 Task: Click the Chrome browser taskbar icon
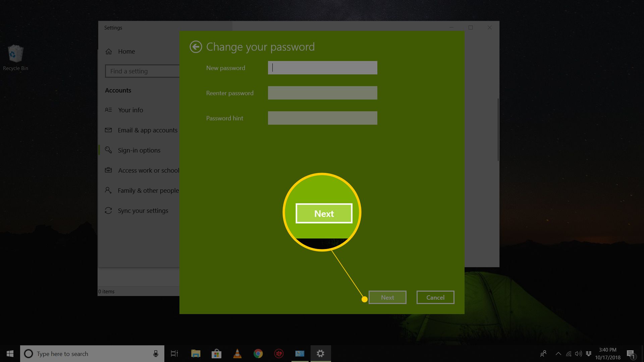point(258,354)
